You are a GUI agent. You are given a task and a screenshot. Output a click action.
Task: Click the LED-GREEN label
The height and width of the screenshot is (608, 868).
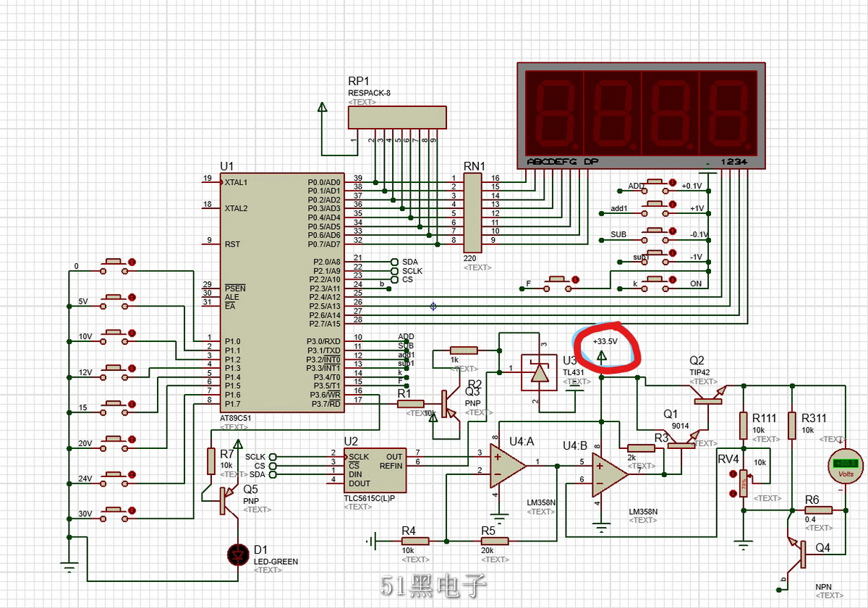coord(276,561)
